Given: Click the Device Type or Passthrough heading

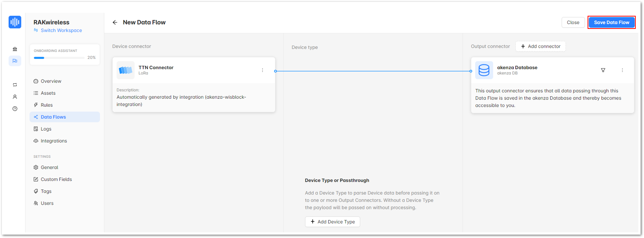Looking at the screenshot, I should pyautogui.click(x=337, y=181).
